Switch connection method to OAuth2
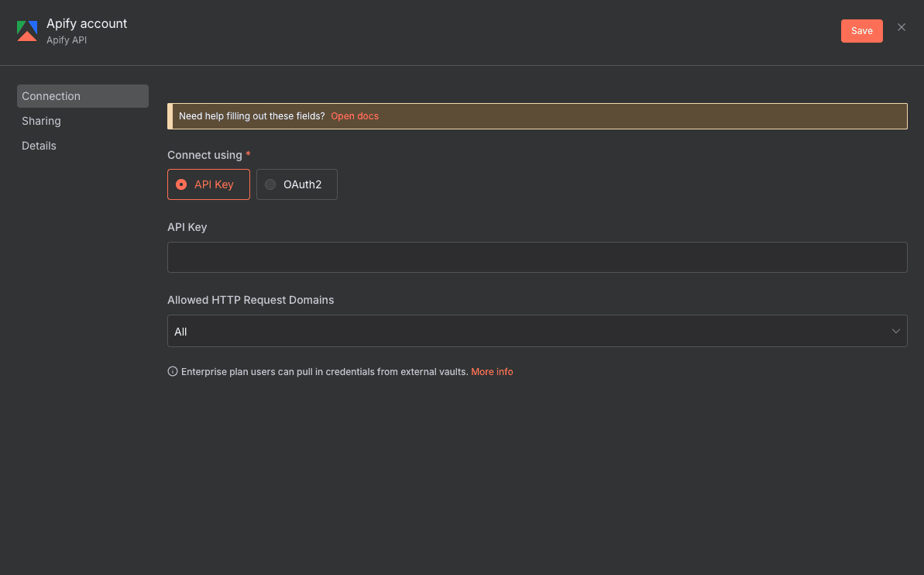 (297, 184)
